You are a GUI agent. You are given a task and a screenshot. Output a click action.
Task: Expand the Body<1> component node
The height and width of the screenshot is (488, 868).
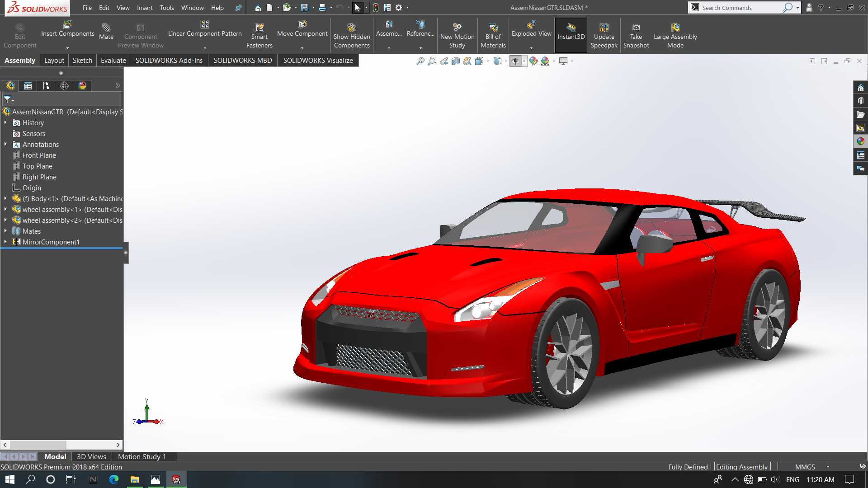[x=5, y=198]
